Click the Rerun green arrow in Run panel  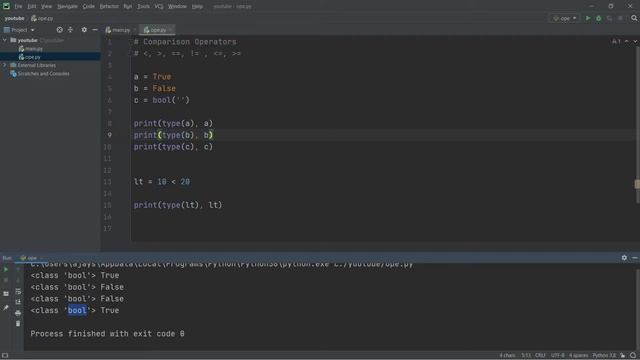6,270
